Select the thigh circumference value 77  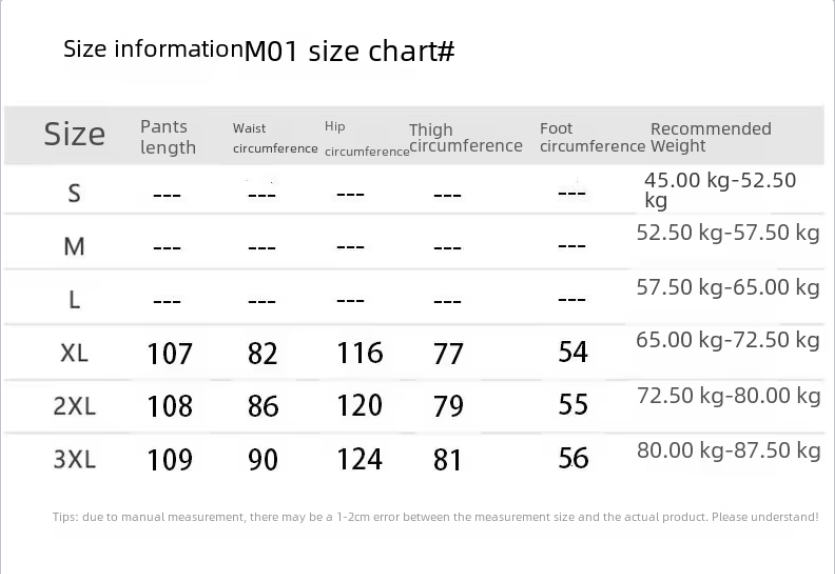point(448,354)
